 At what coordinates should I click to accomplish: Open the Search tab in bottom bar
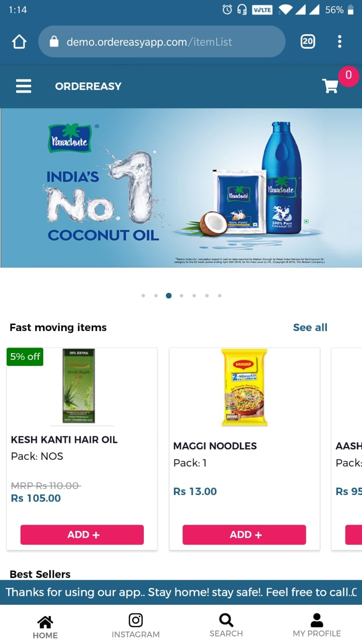coord(226,626)
